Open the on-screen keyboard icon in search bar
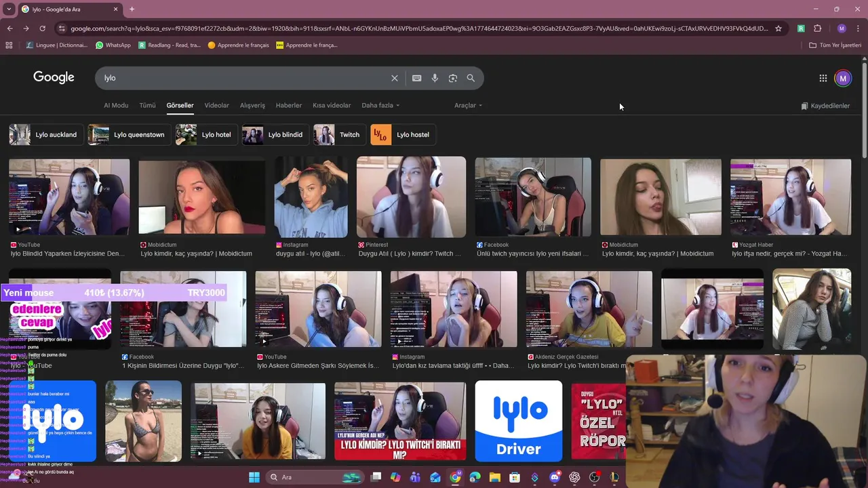Viewport: 868px width, 488px height. click(417, 78)
